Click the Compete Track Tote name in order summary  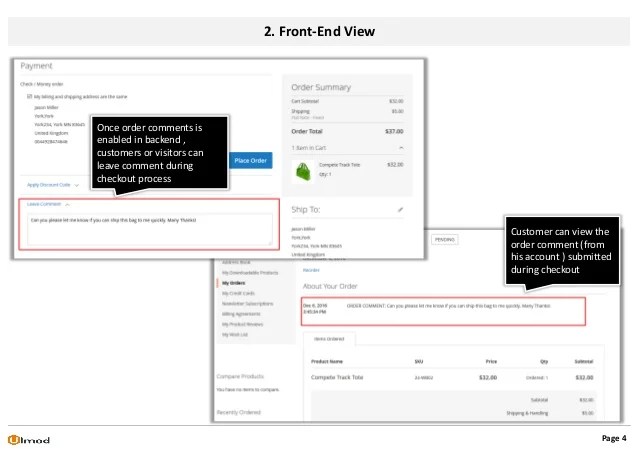click(339, 165)
